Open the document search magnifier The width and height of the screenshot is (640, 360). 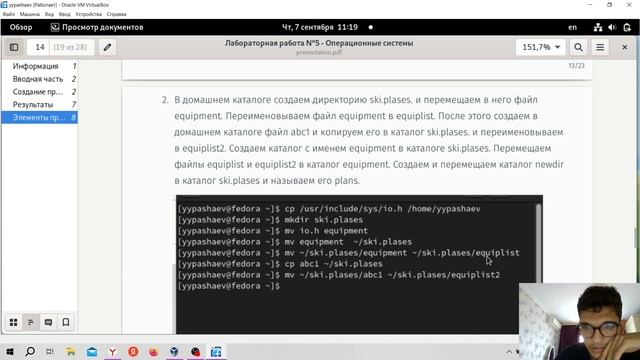tap(578, 47)
